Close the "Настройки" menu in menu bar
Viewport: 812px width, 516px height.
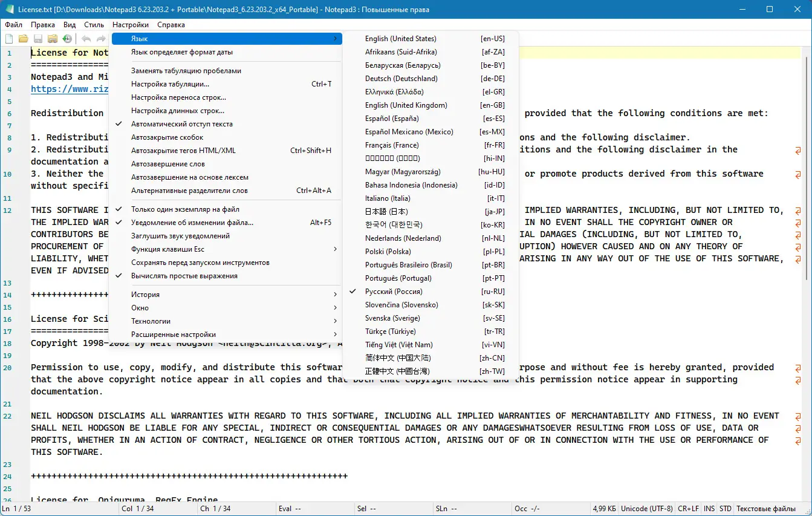point(131,25)
